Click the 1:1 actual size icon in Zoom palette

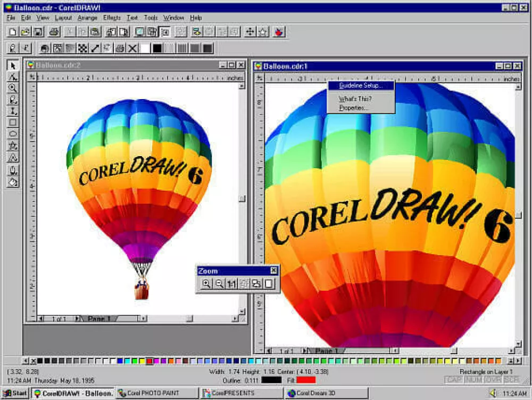tap(232, 283)
